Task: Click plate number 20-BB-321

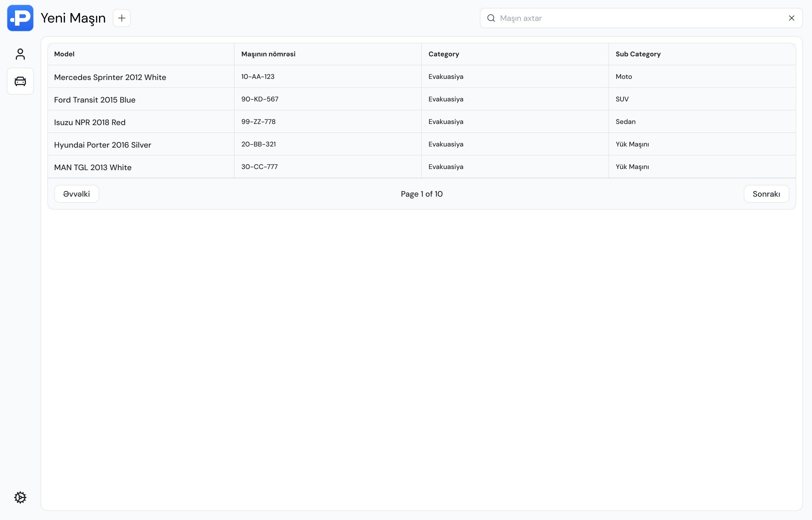Action: coord(259,144)
